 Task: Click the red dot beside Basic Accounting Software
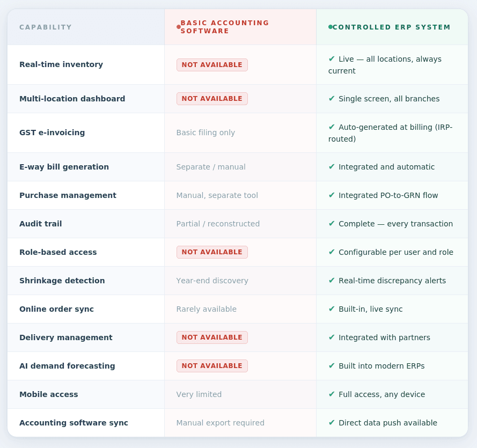179,27
